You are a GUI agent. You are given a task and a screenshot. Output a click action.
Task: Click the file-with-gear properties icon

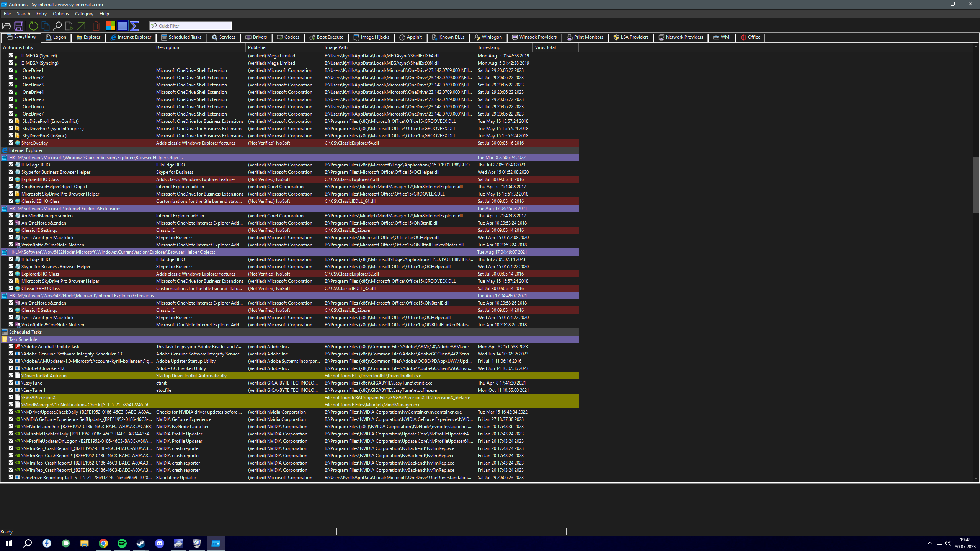(69, 26)
